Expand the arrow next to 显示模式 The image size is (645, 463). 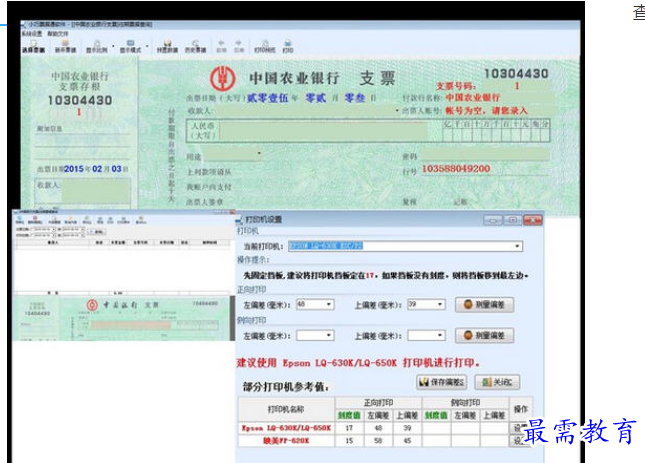click(147, 46)
